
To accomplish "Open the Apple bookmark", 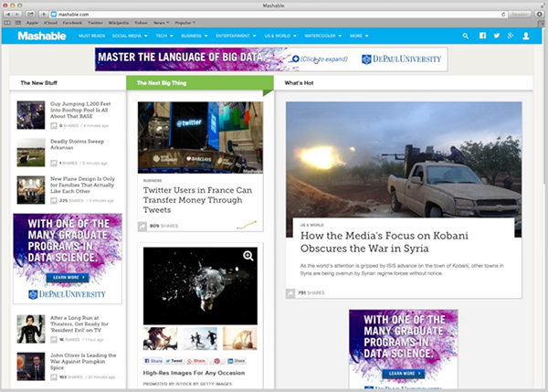I will tap(32, 23).
